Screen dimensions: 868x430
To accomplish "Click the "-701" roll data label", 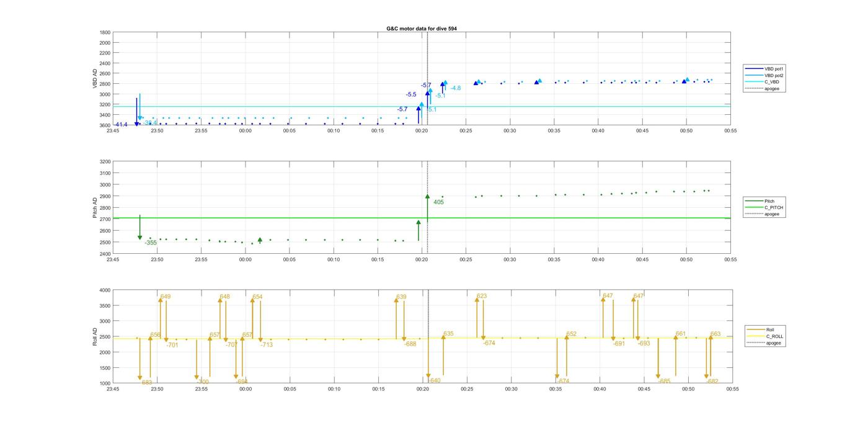I will (172, 344).
